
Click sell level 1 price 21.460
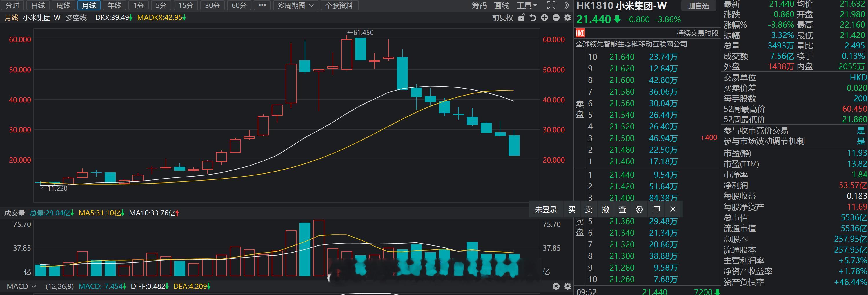point(622,161)
